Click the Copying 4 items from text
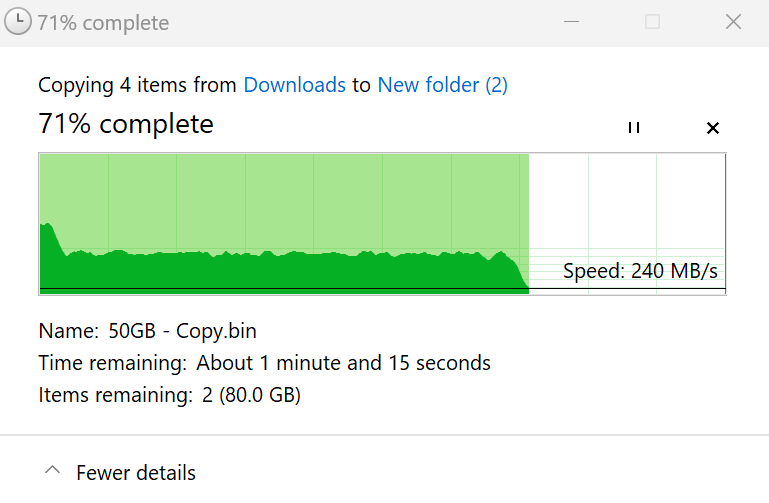 click(137, 85)
